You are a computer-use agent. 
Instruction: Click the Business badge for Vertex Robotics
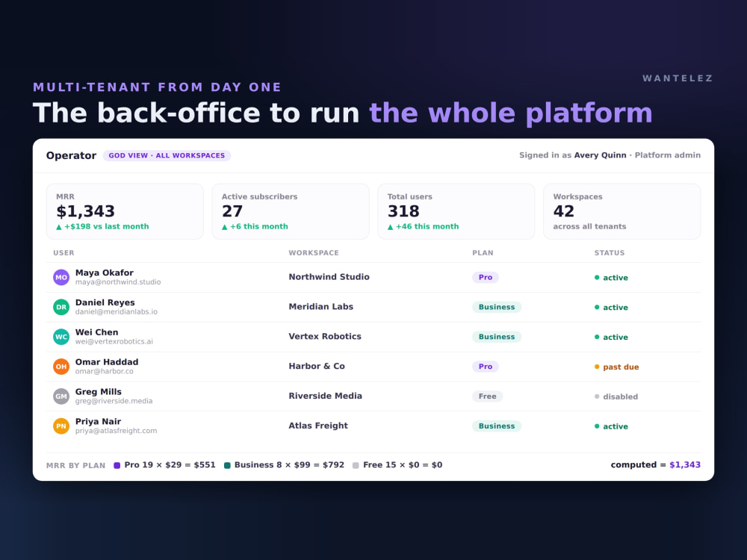click(497, 337)
